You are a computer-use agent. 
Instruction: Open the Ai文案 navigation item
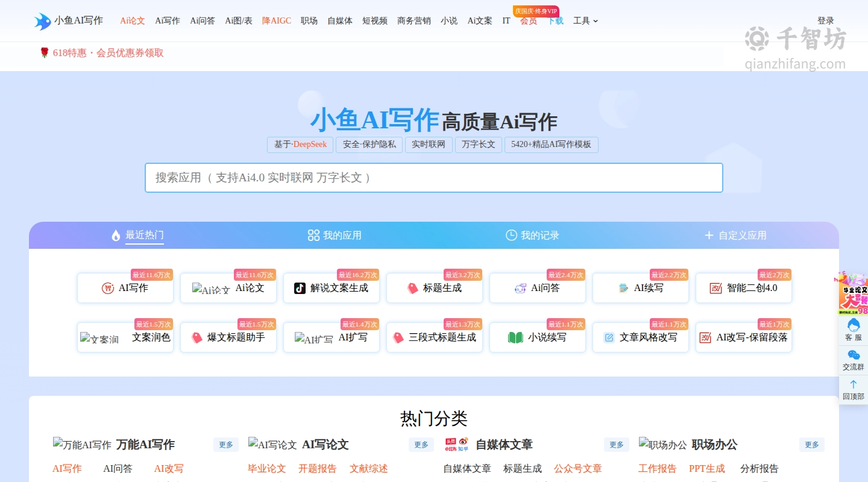click(x=480, y=20)
